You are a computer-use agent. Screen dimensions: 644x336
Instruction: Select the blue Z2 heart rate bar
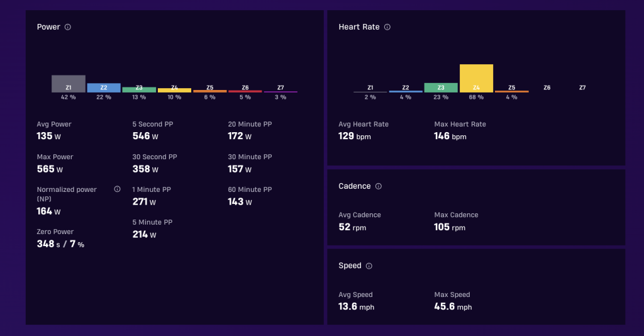click(x=406, y=92)
